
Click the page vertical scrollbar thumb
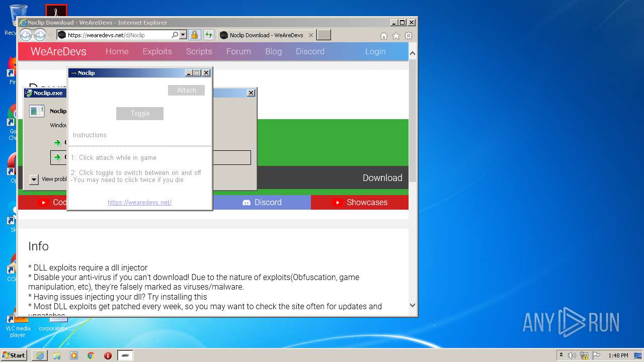tap(413, 121)
